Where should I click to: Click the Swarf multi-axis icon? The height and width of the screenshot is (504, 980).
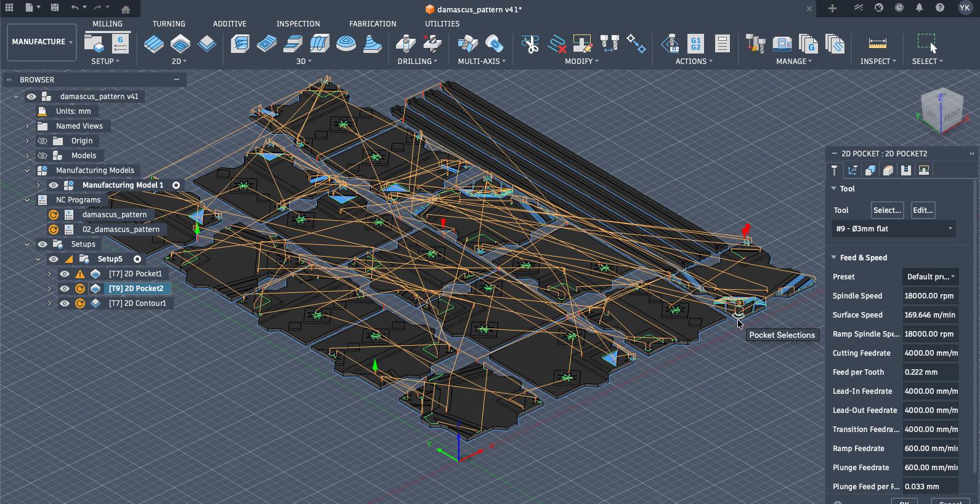pyautogui.click(x=468, y=44)
